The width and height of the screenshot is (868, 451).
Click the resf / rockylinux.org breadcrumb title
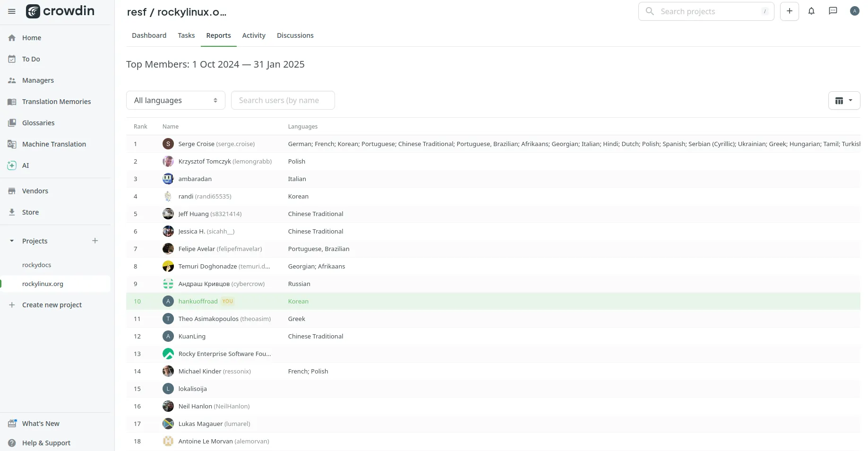click(x=177, y=12)
